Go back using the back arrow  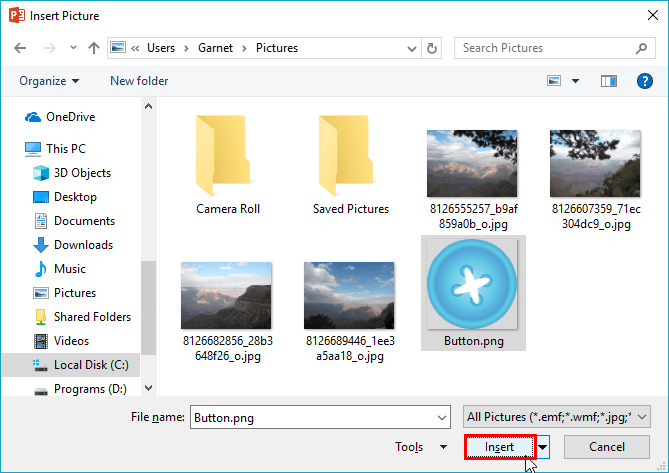tap(20, 48)
